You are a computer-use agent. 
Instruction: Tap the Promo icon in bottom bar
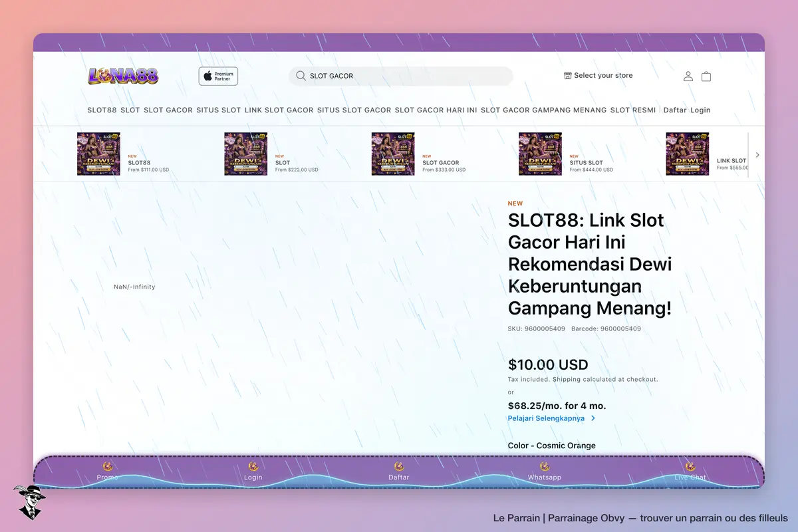coord(107,466)
